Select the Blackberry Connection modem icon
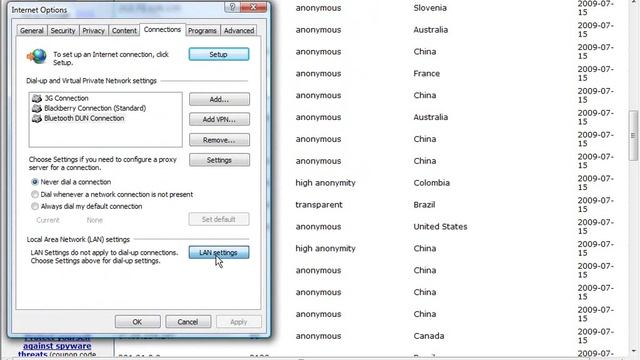 (37, 108)
